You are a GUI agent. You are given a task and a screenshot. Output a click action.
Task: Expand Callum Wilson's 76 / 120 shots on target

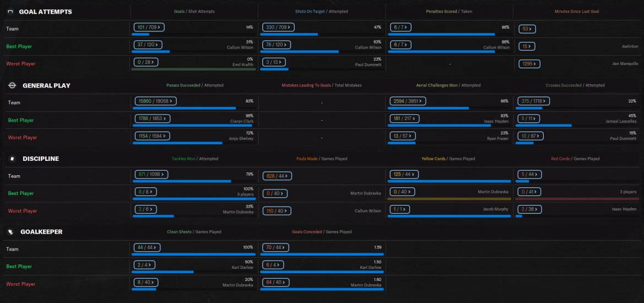277,45
